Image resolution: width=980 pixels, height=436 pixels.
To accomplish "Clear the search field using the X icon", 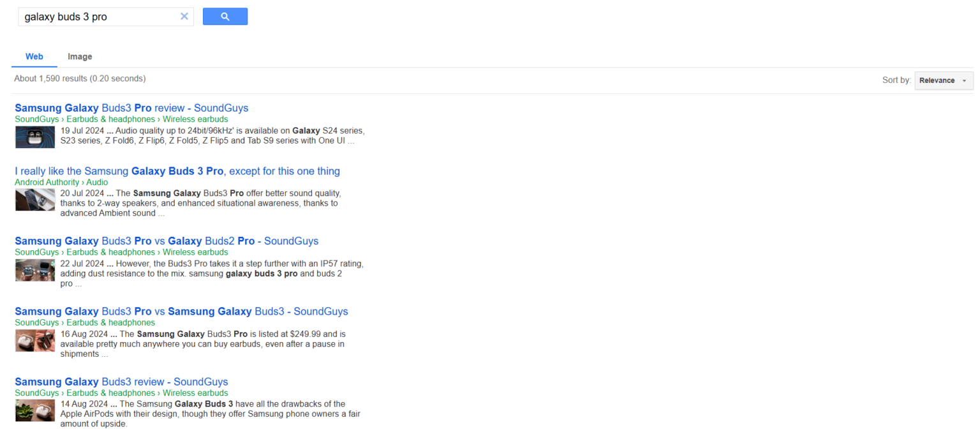I will [x=184, y=16].
